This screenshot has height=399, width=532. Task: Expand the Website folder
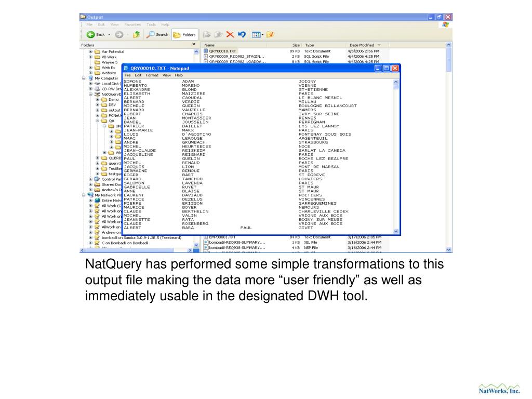90,73
